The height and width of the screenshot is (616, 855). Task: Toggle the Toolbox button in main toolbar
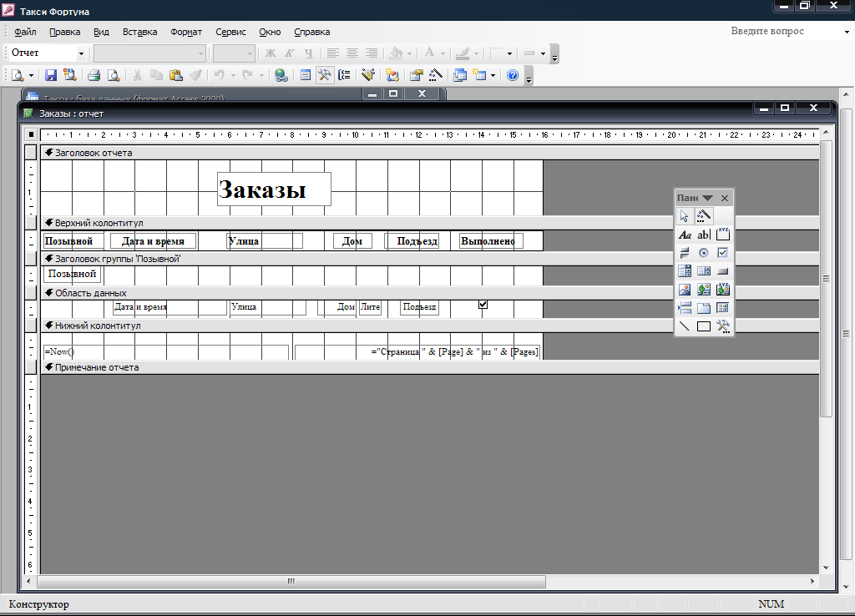[325, 75]
